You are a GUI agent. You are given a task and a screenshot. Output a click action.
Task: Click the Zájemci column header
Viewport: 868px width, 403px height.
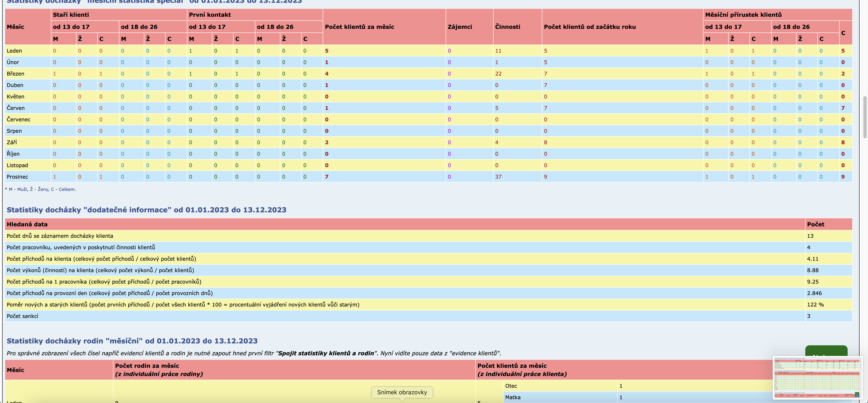click(460, 27)
